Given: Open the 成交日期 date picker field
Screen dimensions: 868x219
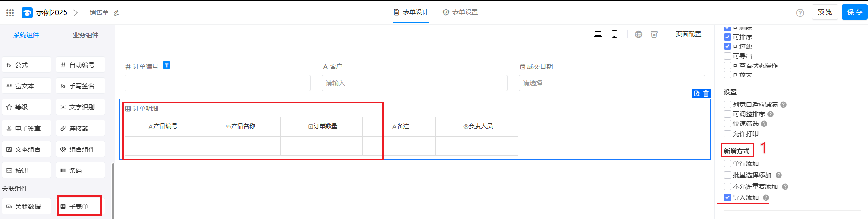Looking at the screenshot, I should point(611,83).
